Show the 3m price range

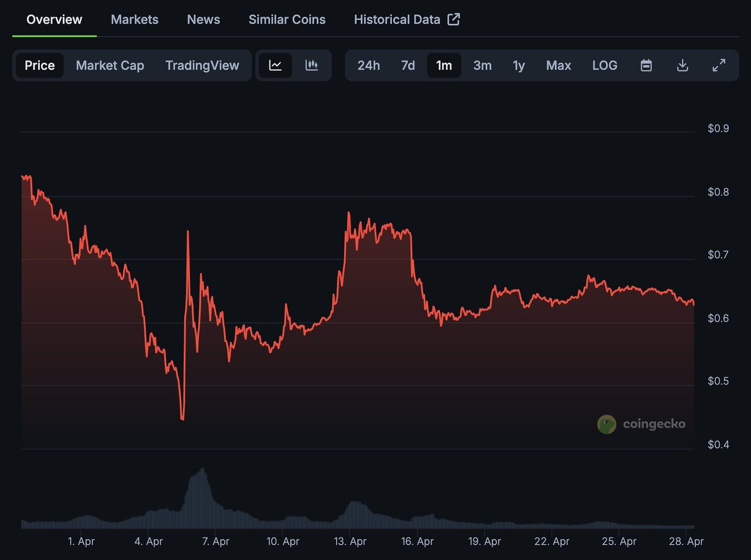482,65
